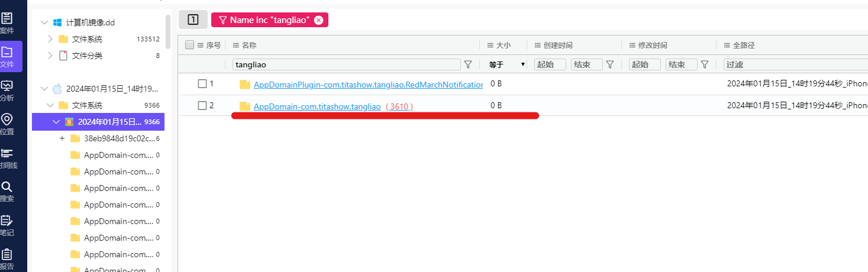The image size is (868, 272).
Task: Click the tree panel vertical scrollbar
Action: click(168, 33)
